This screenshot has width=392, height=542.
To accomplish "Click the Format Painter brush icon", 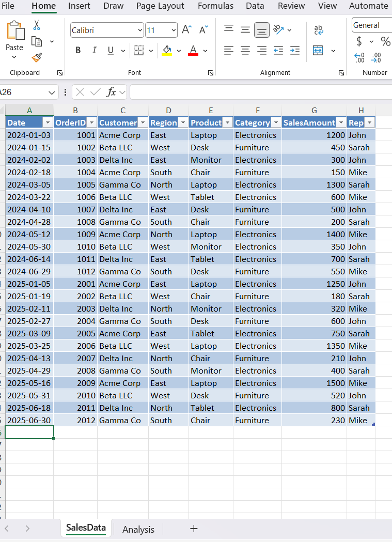I will coord(37,57).
